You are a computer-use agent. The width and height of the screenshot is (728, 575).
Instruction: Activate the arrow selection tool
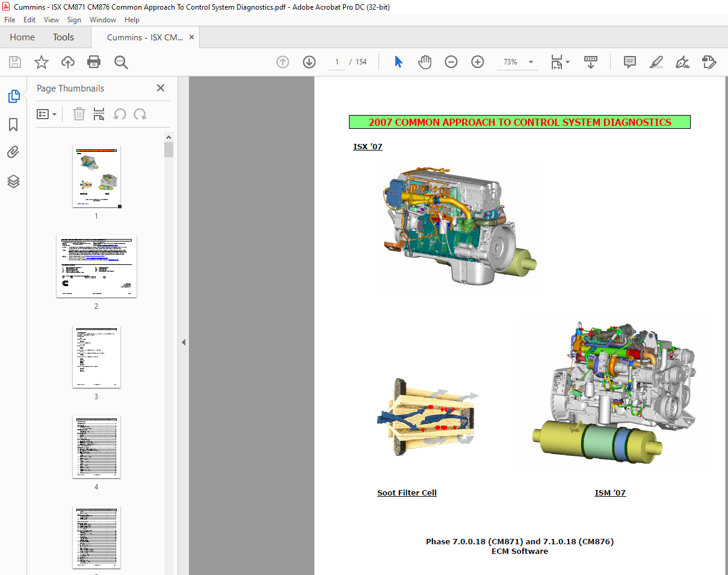(x=398, y=62)
